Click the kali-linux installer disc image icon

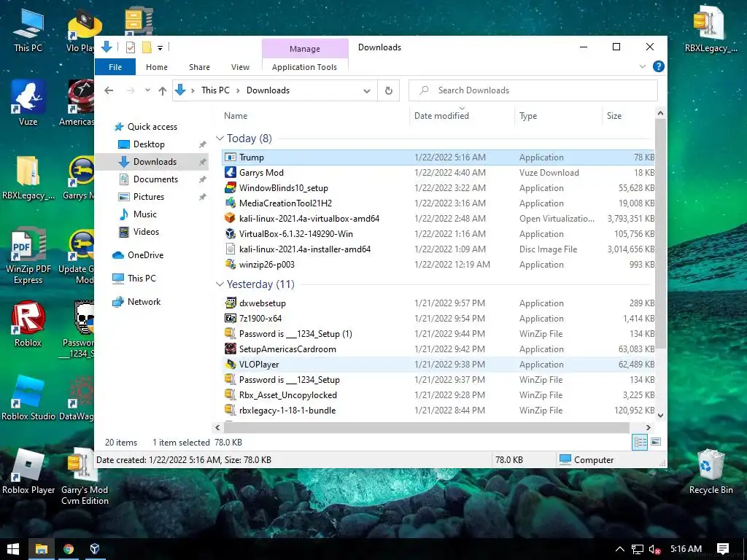231,249
